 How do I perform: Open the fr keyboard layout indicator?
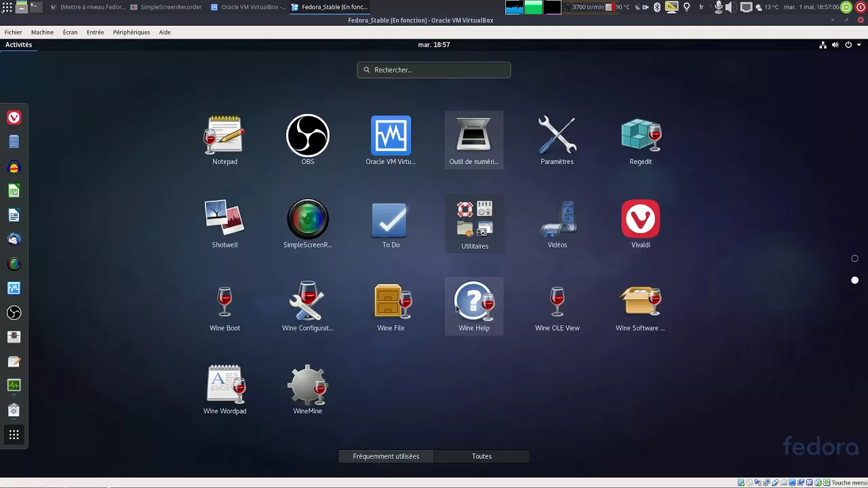tap(701, 7)
